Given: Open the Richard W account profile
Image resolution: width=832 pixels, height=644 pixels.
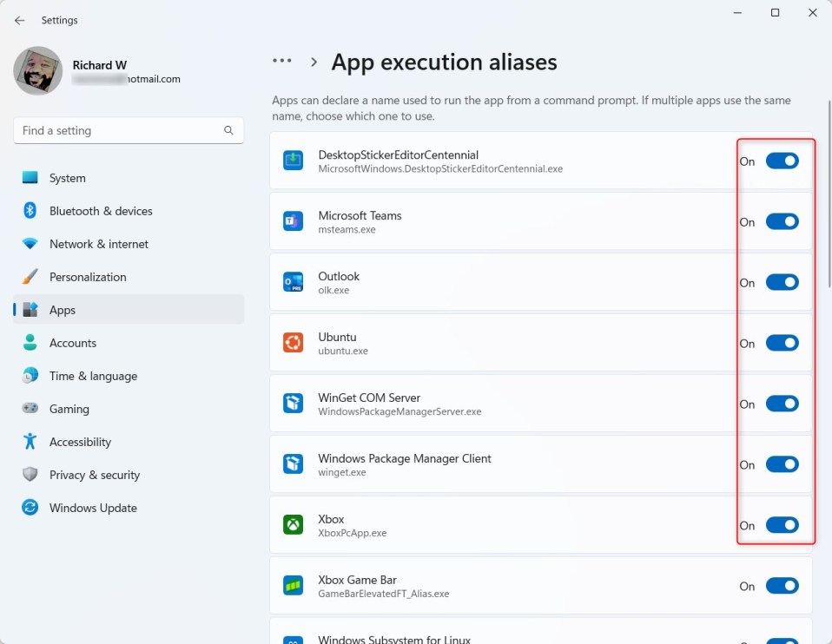Looking at the screenshot, I should [x=38, y=71].
